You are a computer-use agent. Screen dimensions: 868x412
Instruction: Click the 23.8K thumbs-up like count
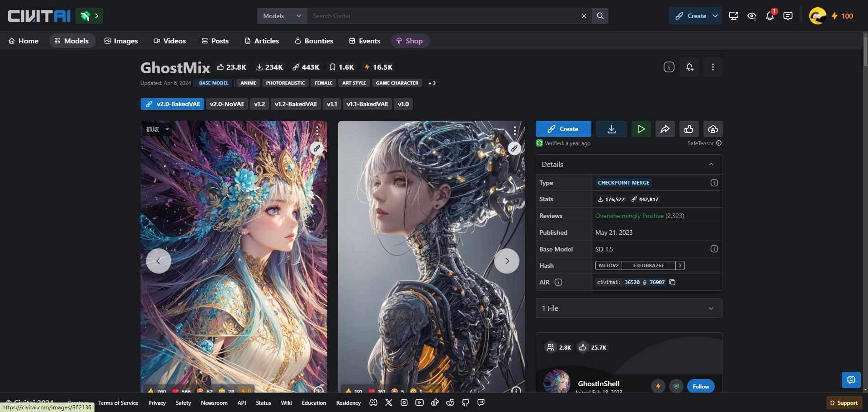click(x=232, y=67)
